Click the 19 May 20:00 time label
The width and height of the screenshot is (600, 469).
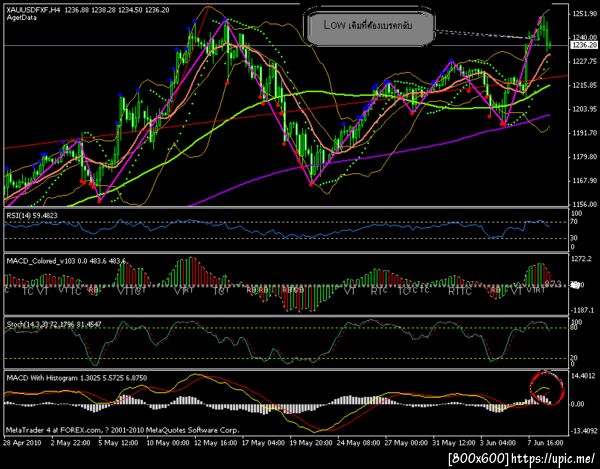coord(311,443)
